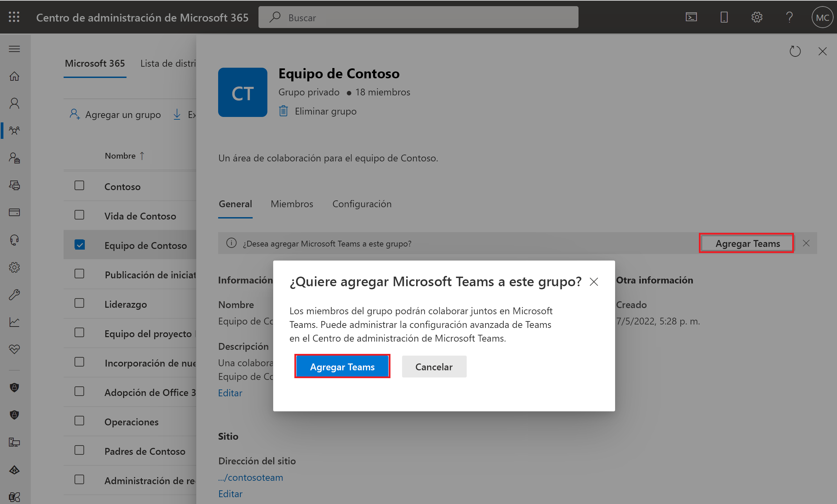Check the Publicación de iniciat row checkbox
837x504 pixels.
click(x=79, y=274)
